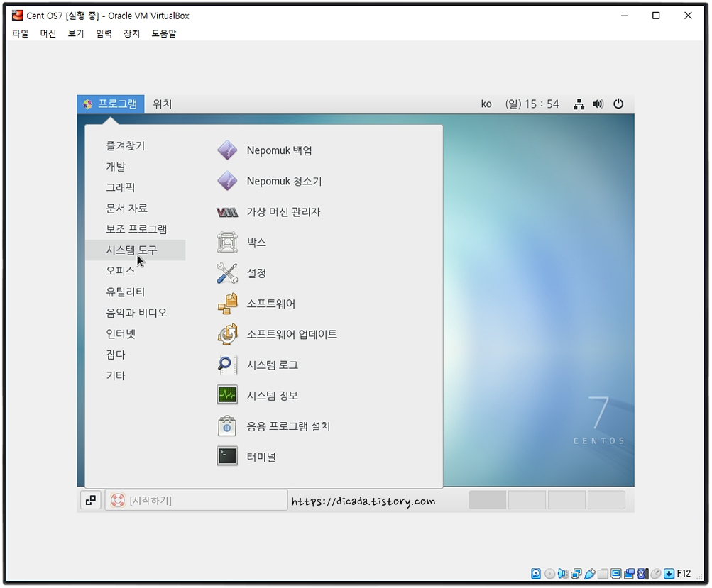The image size is (712, 588).
Task: Open VirtualBox 입력 menu
Action: pos(104,33)
